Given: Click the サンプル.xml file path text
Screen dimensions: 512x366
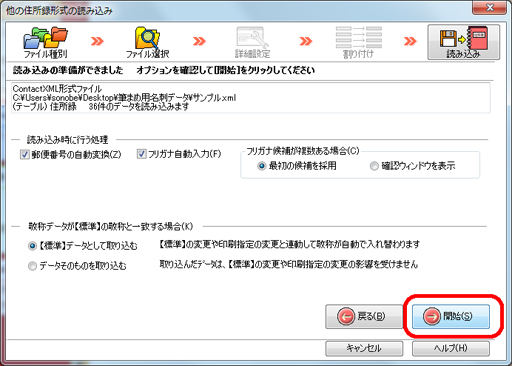Looking at the screenshot, I should pyautogui.click(x=124, y=98).
